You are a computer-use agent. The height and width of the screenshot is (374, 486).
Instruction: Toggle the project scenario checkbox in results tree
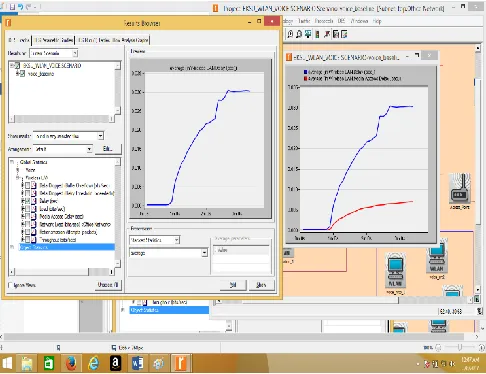pyautogui.click(x=17, y=66)
